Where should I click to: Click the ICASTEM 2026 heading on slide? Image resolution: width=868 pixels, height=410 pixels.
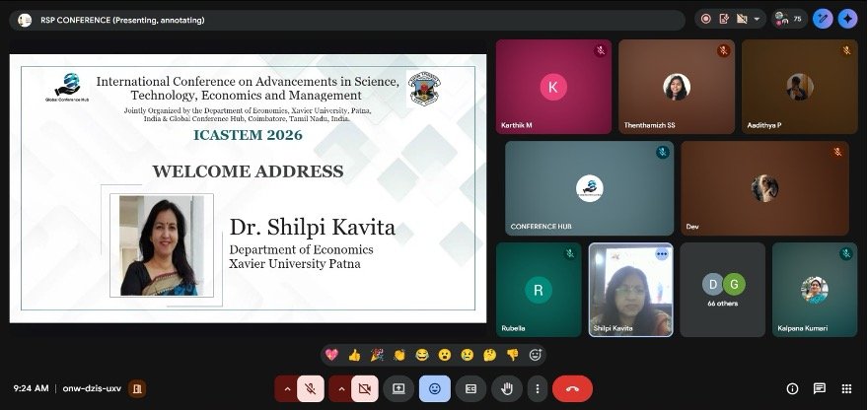click(248, 135)
